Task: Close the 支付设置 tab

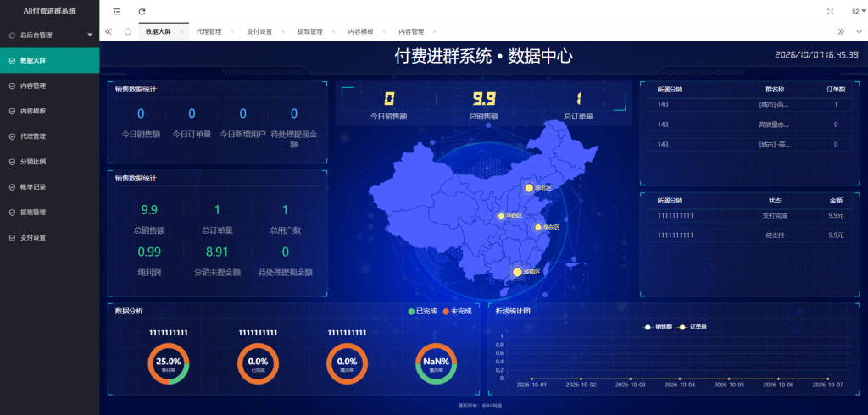Action: (283, 32)
